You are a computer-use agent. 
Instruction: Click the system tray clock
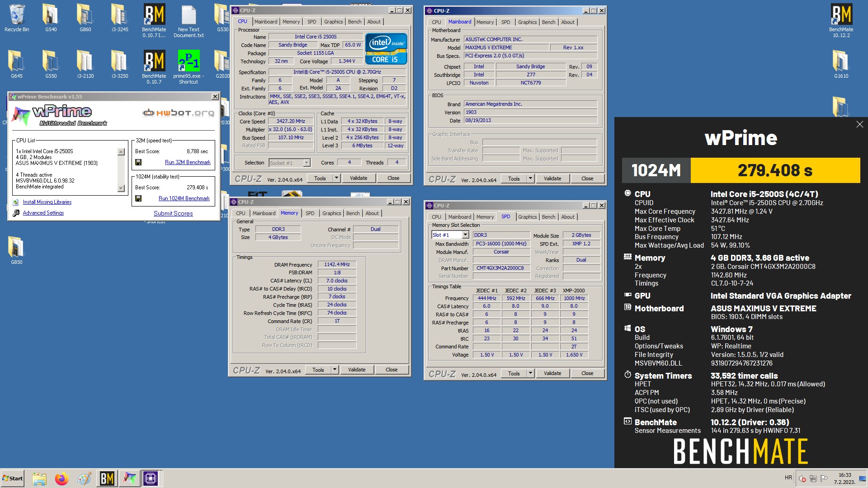844,479
